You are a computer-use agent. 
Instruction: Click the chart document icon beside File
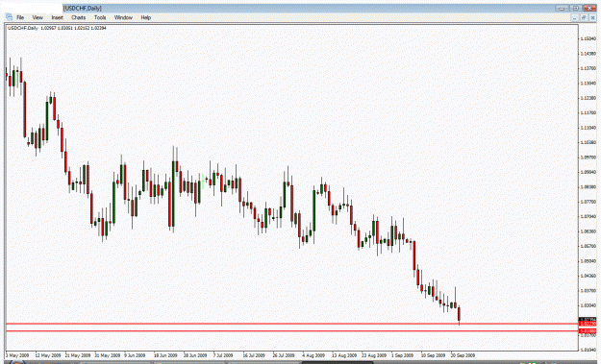tap(9, 17)
